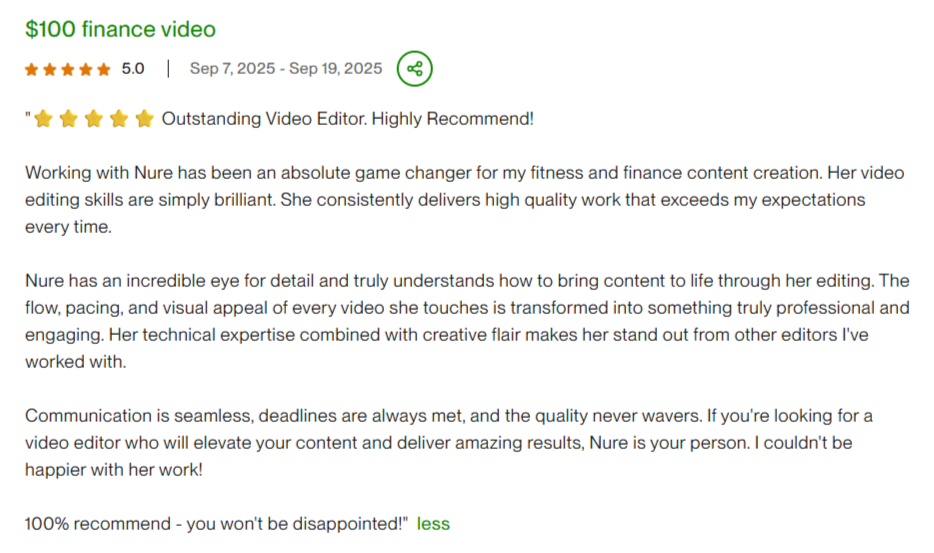Click the second yellow star emoji in review
Screen dimensions: 934x553
click(68, 120)
